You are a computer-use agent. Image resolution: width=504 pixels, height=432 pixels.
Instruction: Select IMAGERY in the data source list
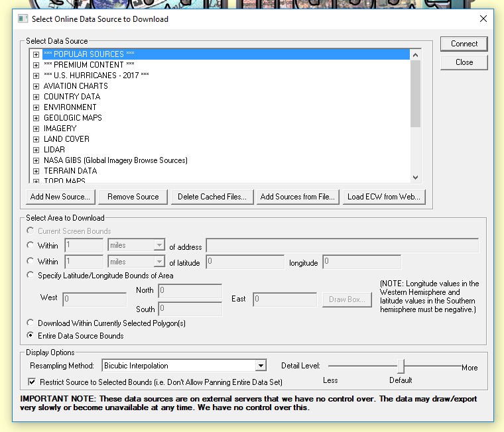pos(60,129)
